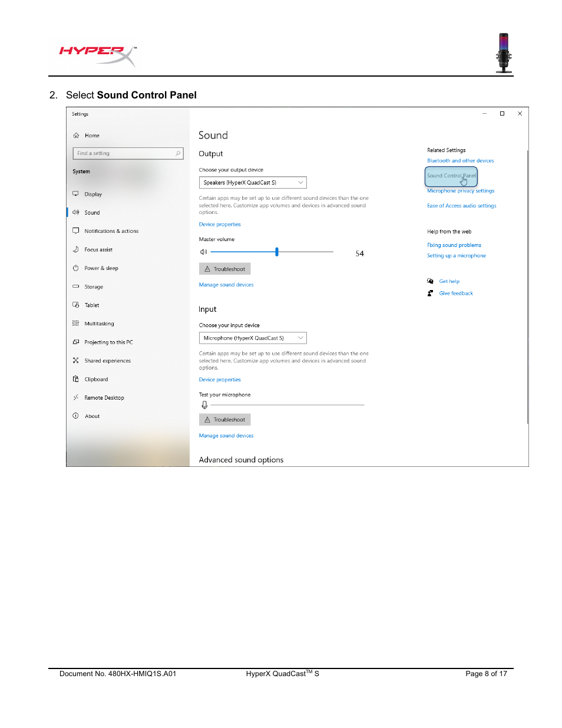Click the QuadCast microphone image in header

pos(504,53)
